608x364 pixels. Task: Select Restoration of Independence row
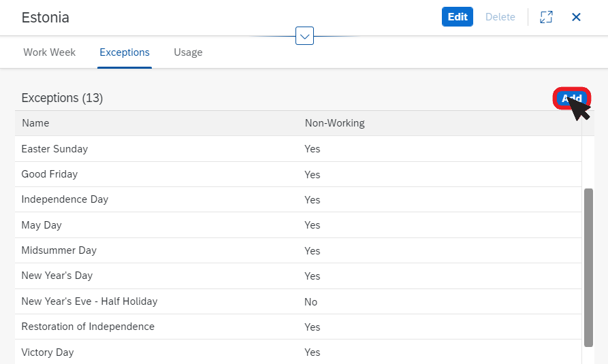coord(298,327)
